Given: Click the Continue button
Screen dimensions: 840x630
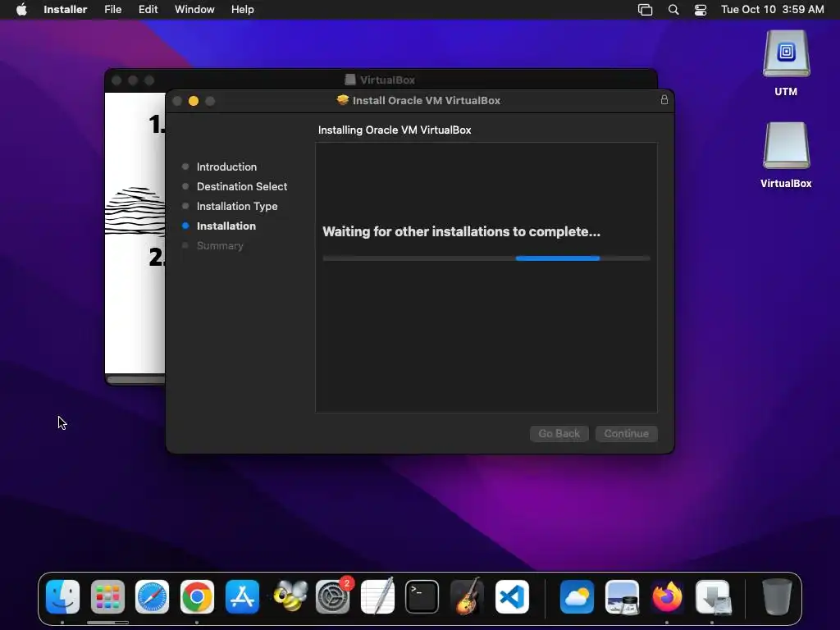Looking at the screenshot, I should [626, 433].
